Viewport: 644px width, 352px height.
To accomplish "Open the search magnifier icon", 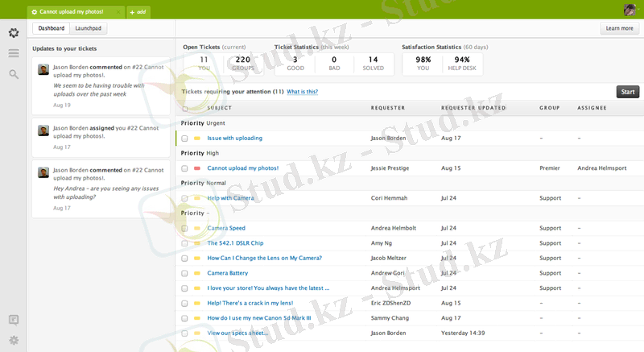I will point(14,74).
